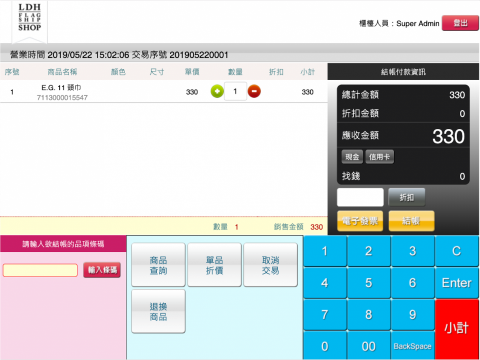Viewport: 480px width, 360px height.
Task: Tap keypad number 7
Action: pyautogui.click(x=325, y=315)
